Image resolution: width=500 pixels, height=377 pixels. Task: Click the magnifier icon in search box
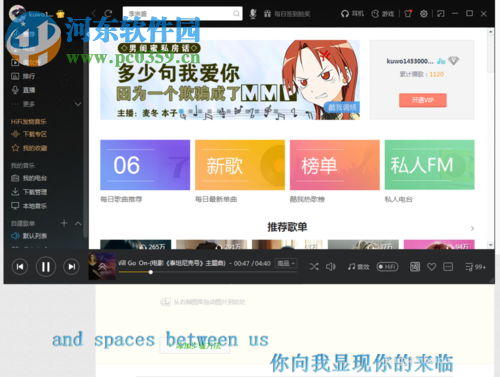(236, 14)
